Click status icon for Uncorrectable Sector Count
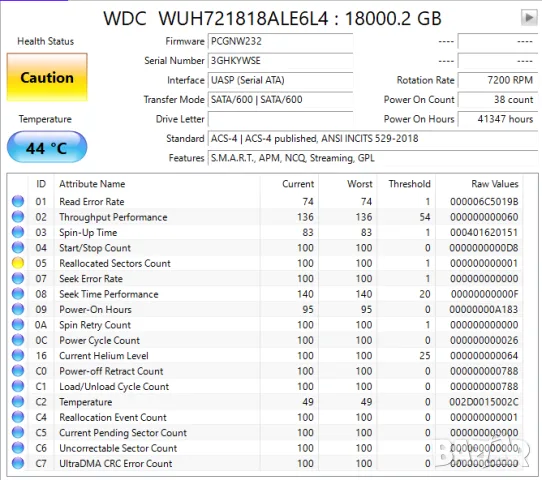This screenshot has width=542, height=480. 18,448
